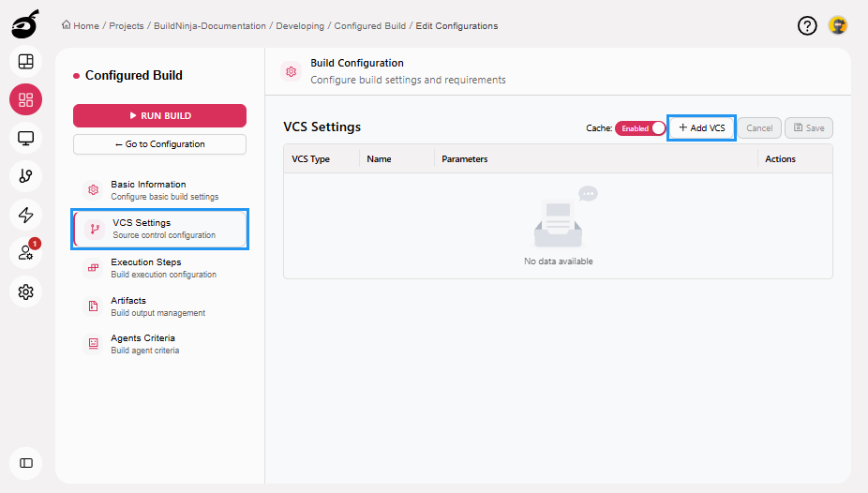
Task: Click the VCS Settings heading
Action: click(x=322, y=127)
